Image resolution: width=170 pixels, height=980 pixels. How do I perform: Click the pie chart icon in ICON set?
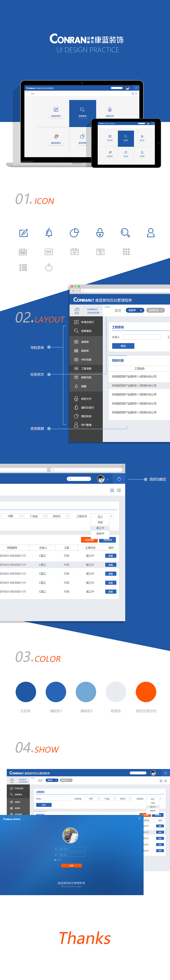pos(75,233)
